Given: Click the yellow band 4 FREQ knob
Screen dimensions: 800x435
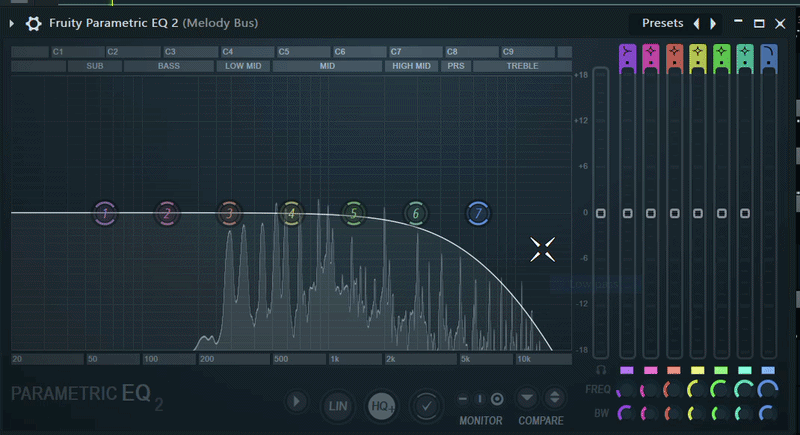Looking at the screenshot, I should 696,390.
